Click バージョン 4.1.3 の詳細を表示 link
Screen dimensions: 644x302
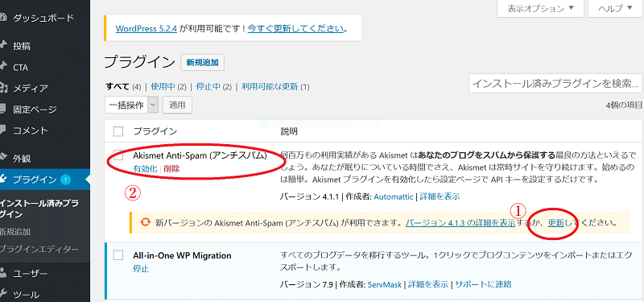[x=460, y=223]
